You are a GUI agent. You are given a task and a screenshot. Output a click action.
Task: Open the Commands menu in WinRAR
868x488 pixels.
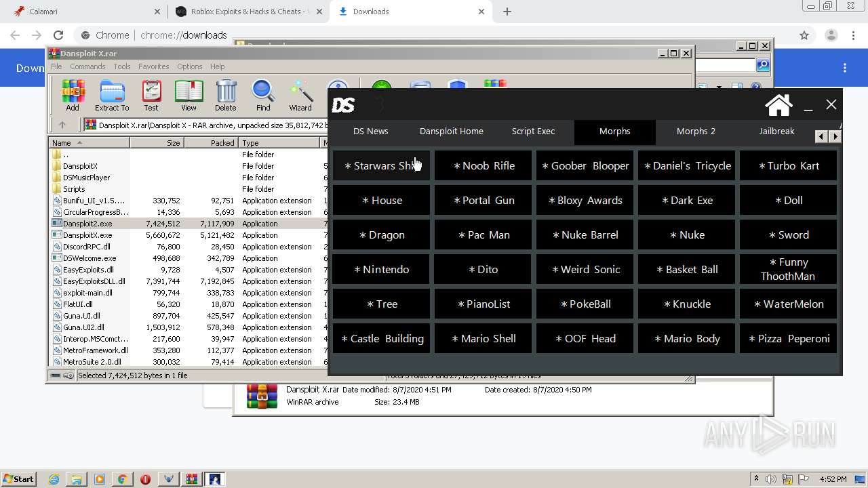coord(87,66)
